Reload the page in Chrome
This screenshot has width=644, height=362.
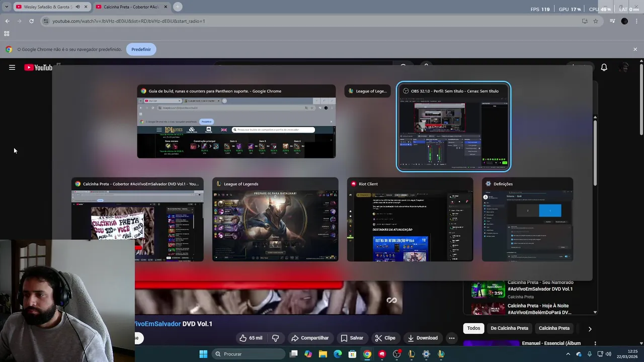point(31,21)
